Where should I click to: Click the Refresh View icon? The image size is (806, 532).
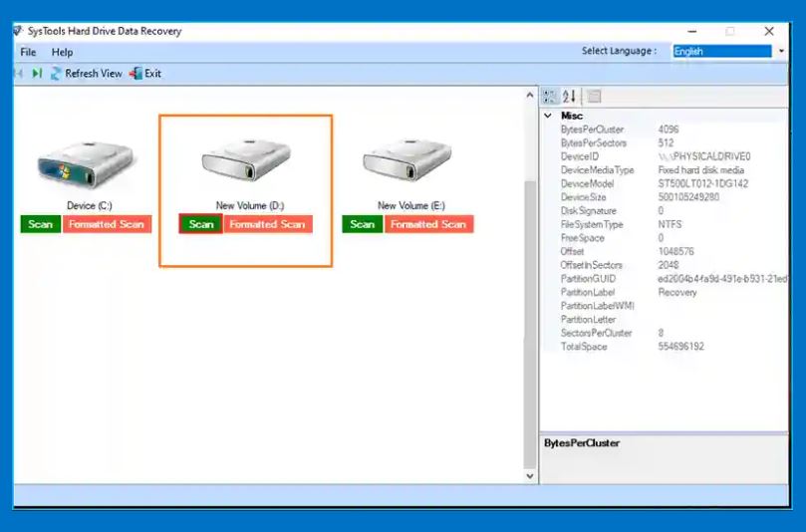[56, 74]
